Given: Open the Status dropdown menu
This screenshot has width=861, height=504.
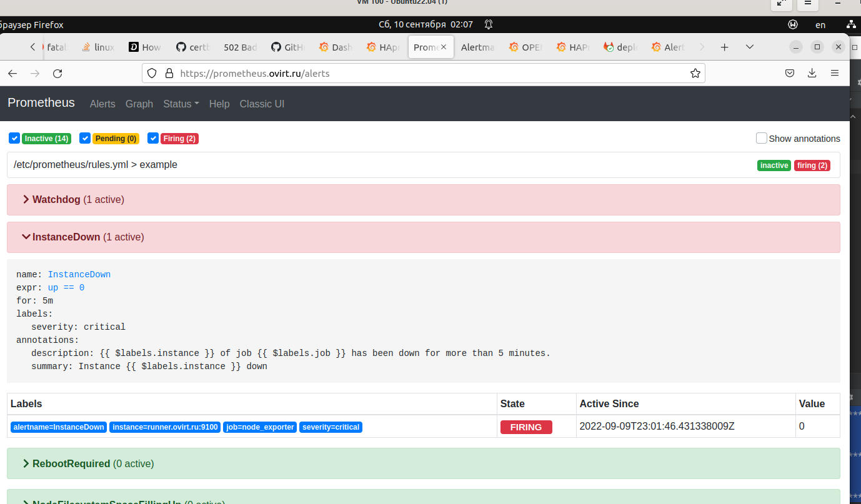Looking at the screenshot, I should click(x=181, y=104).
